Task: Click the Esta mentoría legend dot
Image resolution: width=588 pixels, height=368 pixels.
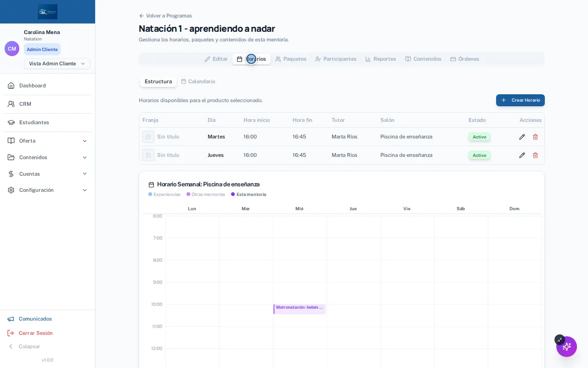Action: pos(233,194)
